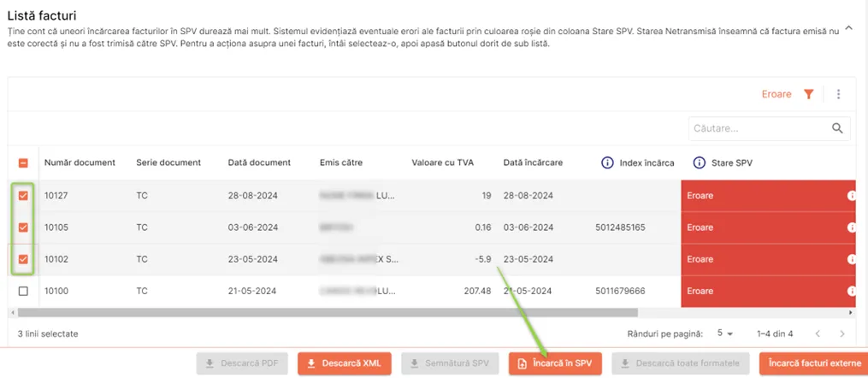Viewport: 868px width, 378px height.
Task: Show info for Index încărcare column
Action: click(x=607, y=162)
